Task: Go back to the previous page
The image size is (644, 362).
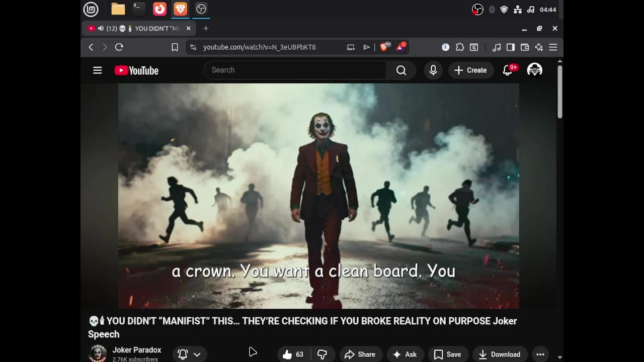Action: pyautogui.click(x=91, y=47)
